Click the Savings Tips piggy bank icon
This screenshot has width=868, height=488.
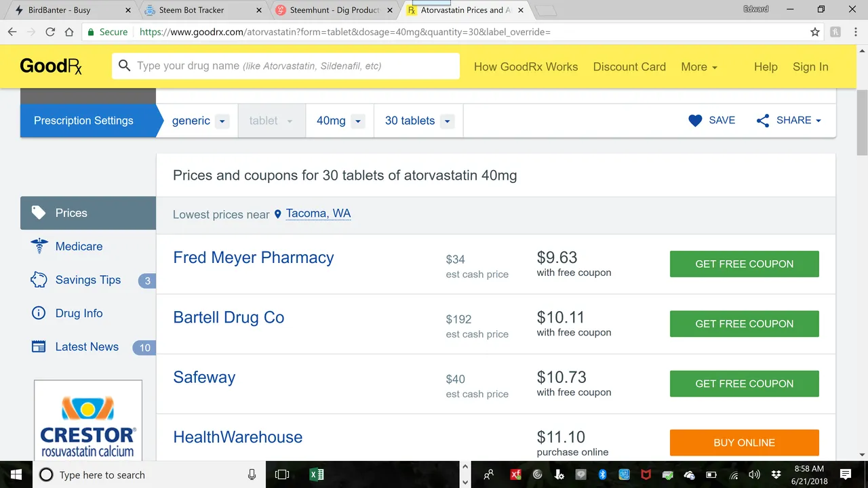coord(39,279)
